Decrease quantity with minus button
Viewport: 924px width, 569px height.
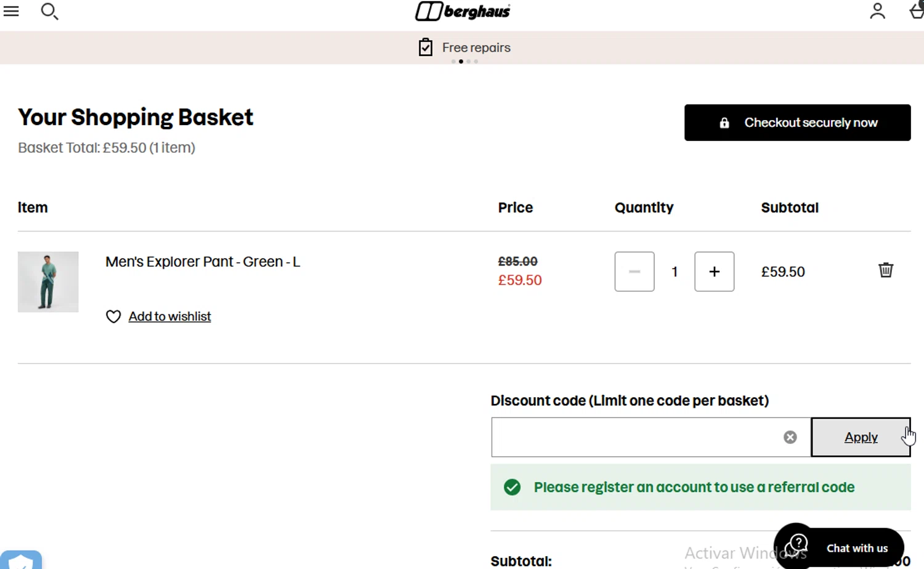pyautogui.click(x=634, y=272)
